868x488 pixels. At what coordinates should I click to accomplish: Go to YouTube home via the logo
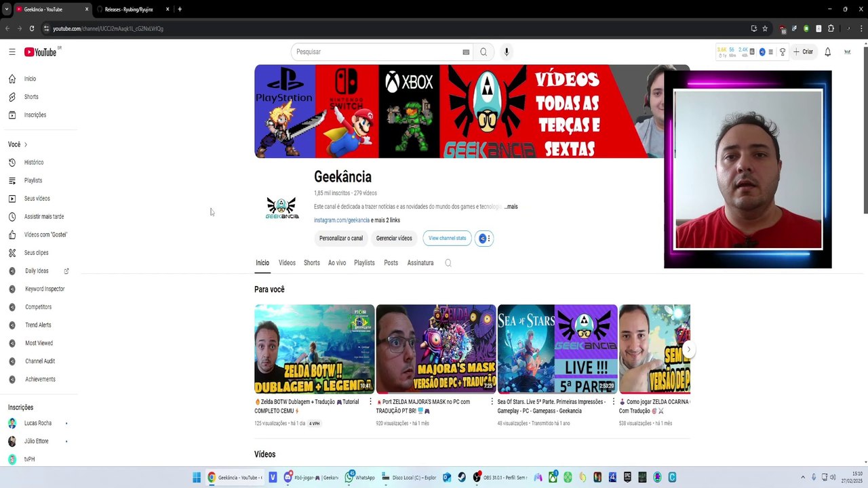click(41, 52)
